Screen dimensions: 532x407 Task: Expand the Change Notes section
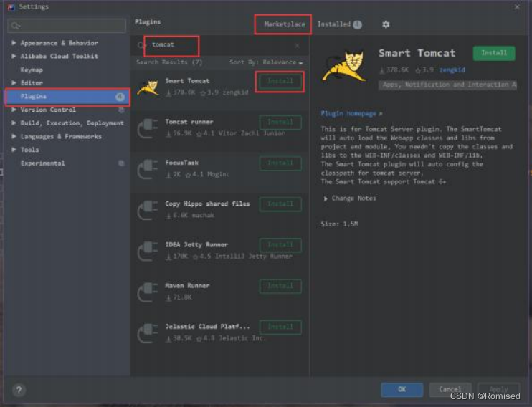[x=326, y=198]
